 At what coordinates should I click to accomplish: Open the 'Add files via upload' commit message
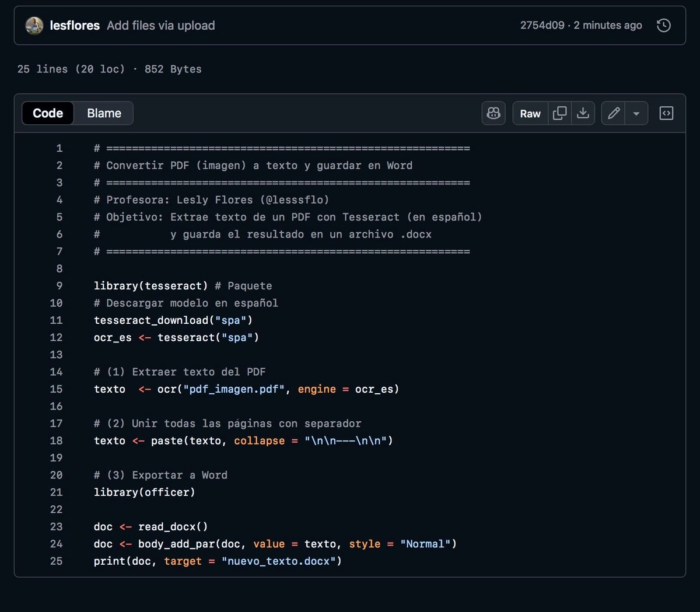coord(161,26)
